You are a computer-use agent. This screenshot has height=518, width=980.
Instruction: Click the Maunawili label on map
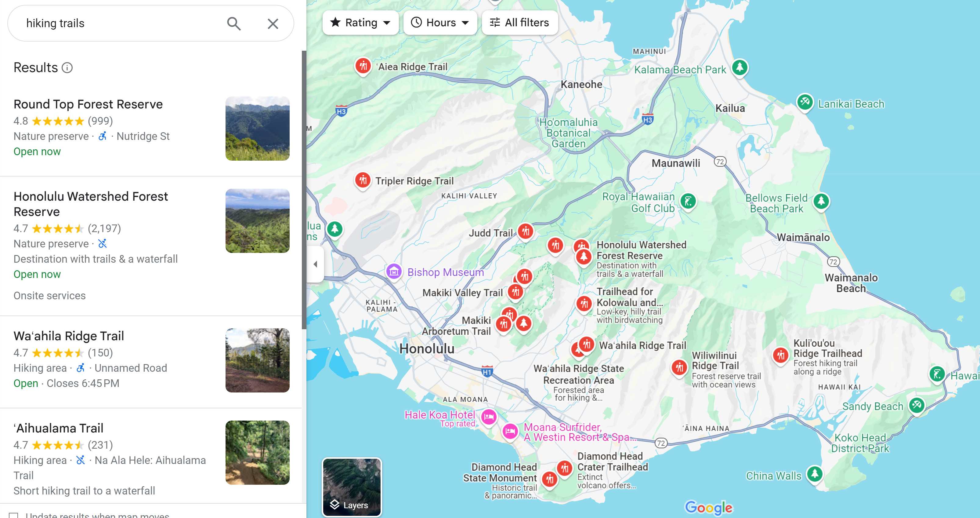coord(676,163)
